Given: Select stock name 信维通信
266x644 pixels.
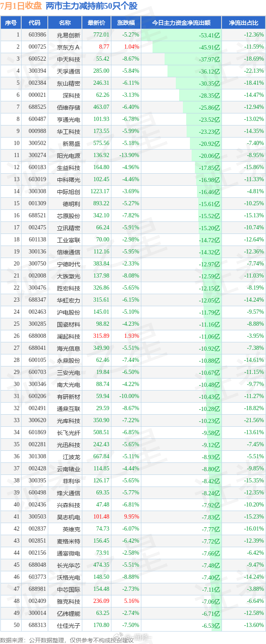Looking at the screenshot, I should [x=69, y=252].
